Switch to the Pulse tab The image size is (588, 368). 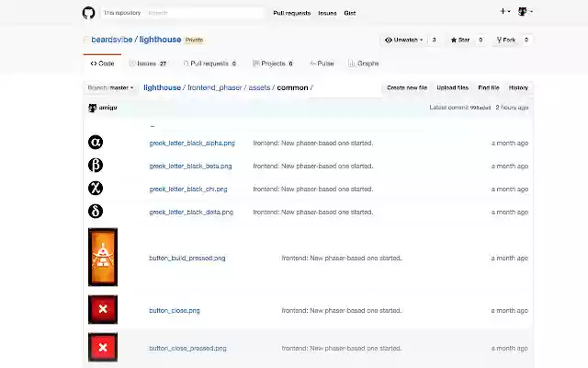[x=322, y=63]
